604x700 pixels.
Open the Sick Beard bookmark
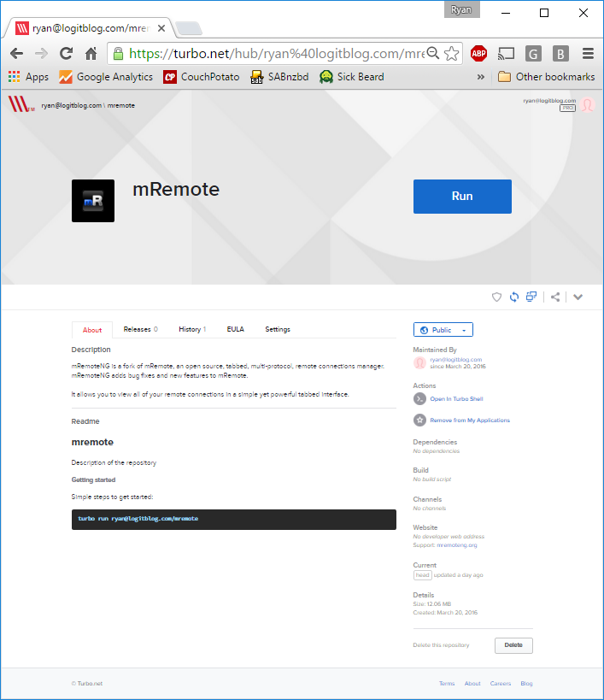tap(351, 77)
